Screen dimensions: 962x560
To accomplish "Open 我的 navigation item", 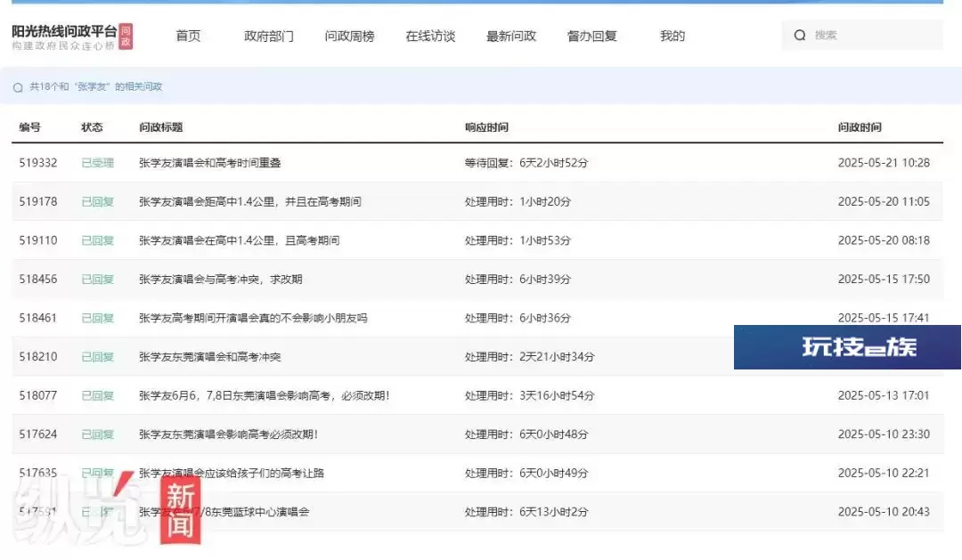I will pos(673,37).
